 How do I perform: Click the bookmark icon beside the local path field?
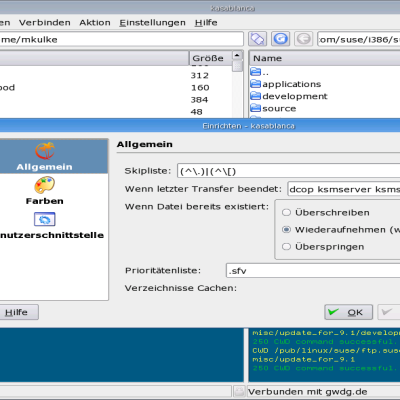coord(257,39)
